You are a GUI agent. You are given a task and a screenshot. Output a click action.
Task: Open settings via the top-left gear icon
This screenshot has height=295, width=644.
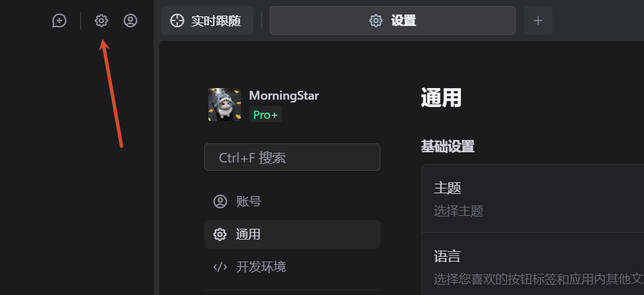point(101,20)
